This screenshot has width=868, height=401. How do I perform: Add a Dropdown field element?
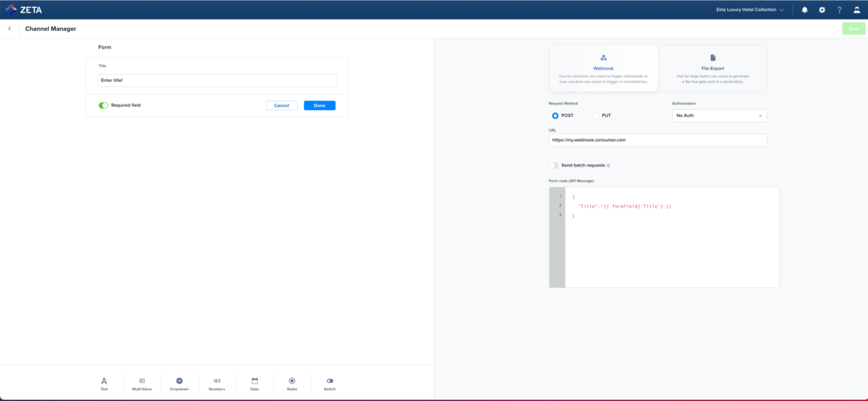[x=179, y=383]
